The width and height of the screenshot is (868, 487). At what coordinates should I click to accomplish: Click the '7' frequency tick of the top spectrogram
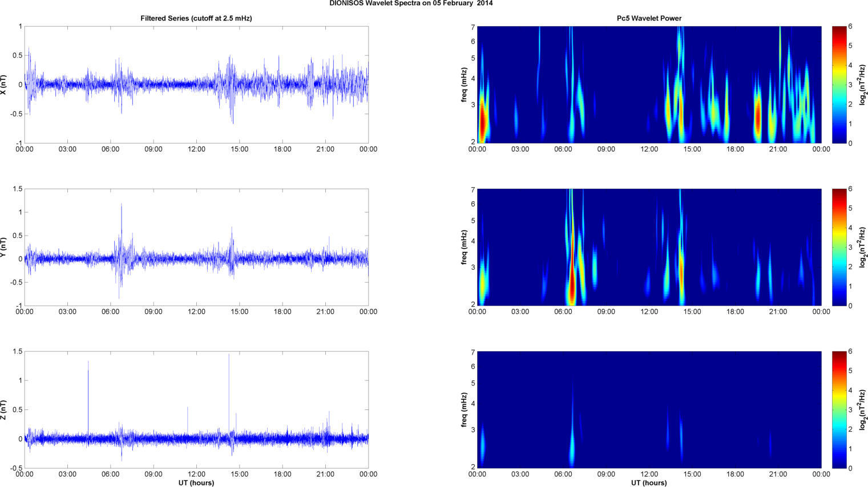pos(473,27)
